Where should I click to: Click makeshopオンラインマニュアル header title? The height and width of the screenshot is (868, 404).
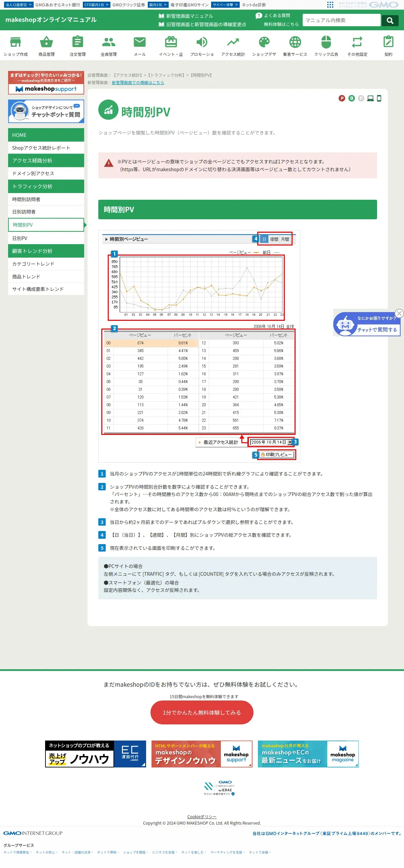click(51, 20)
